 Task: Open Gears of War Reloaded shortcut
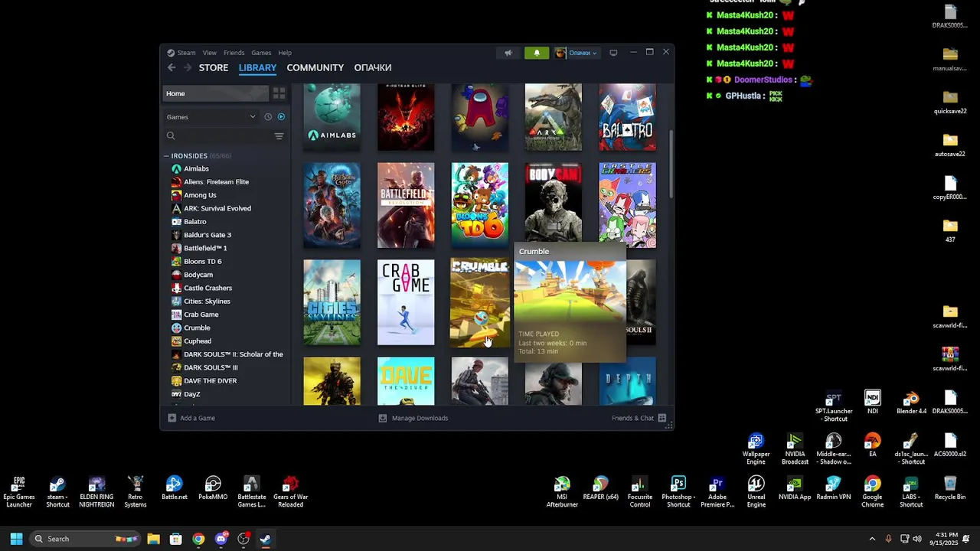pos(291,491)
